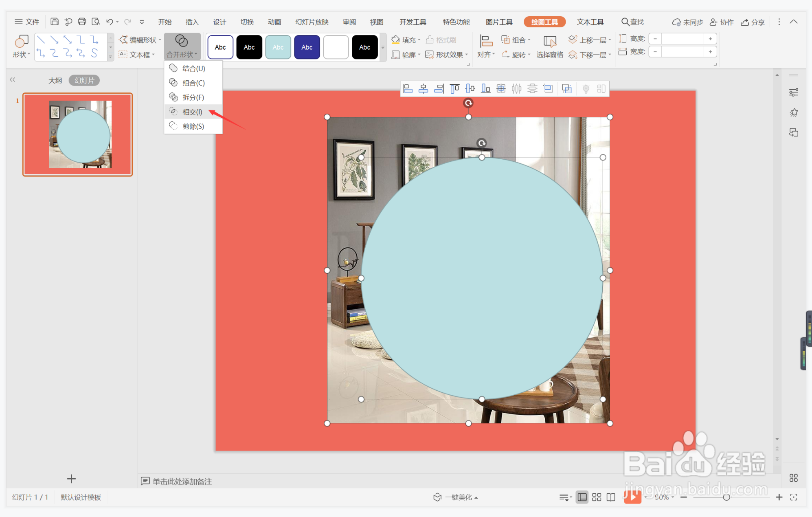Click the align top icon in the floating toolbar

pos(454,88)
